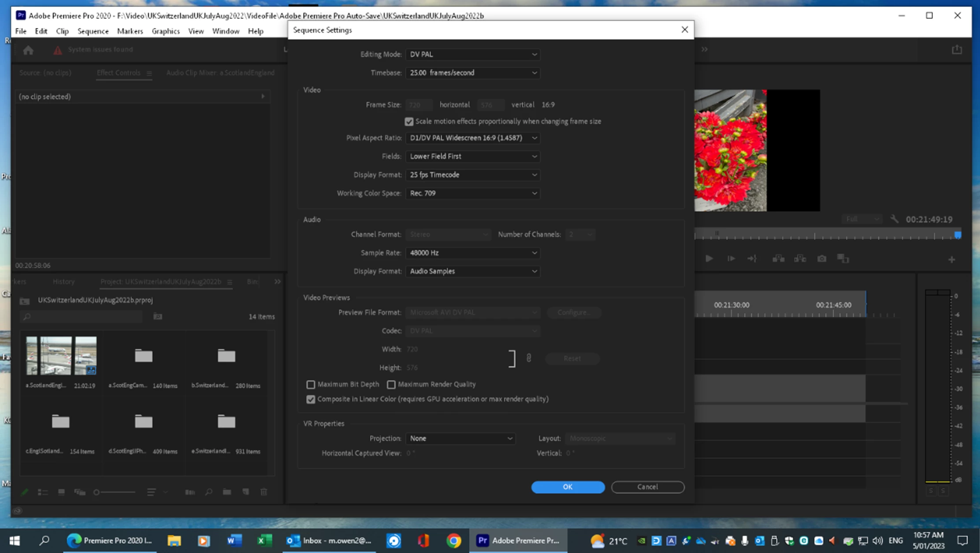Open the Editing Mode dropdown

point(472,54)
